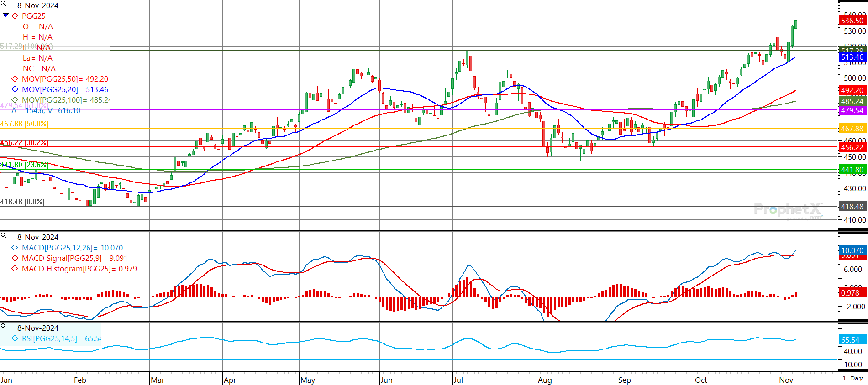Click the blue diamond next to the MACD line label
This screenshot has width=868, height=385.
click(15, 248)
